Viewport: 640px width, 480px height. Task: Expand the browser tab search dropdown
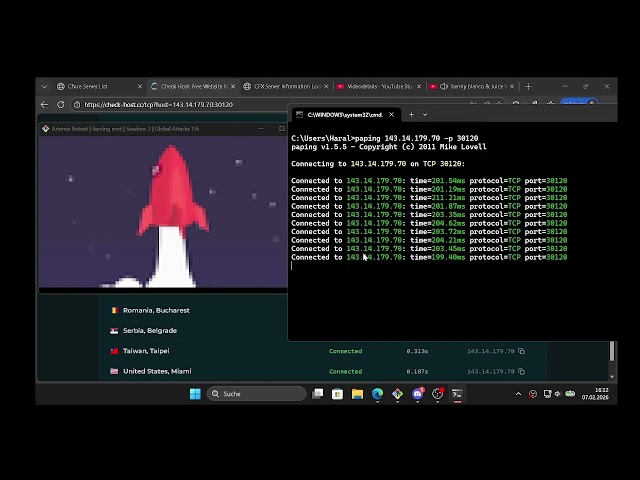(x=44, y=87)
